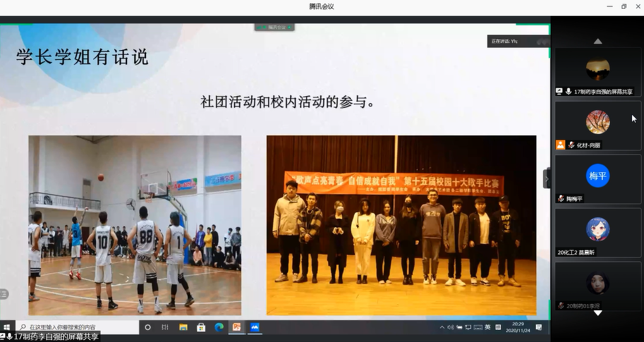Open Tencent Meeting icon in taskbar
This screenshot has width=644, height=342.
(x=255, y=327)
